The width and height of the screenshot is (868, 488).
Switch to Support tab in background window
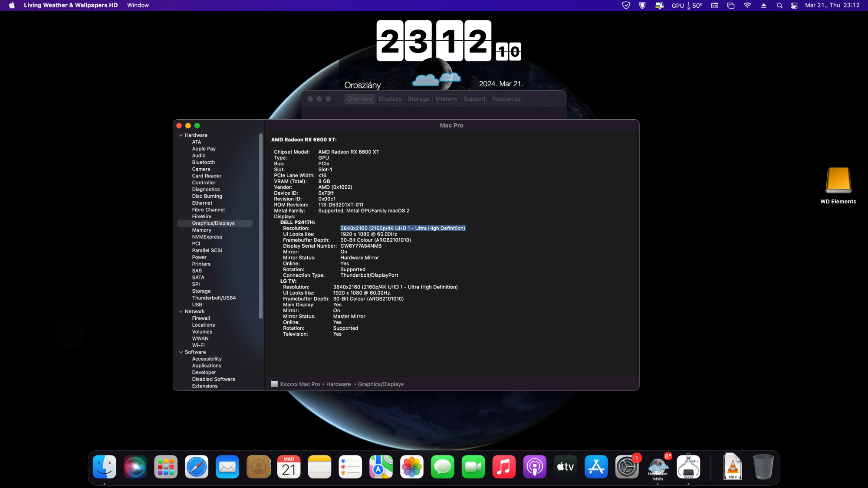(x=475, y=99)
